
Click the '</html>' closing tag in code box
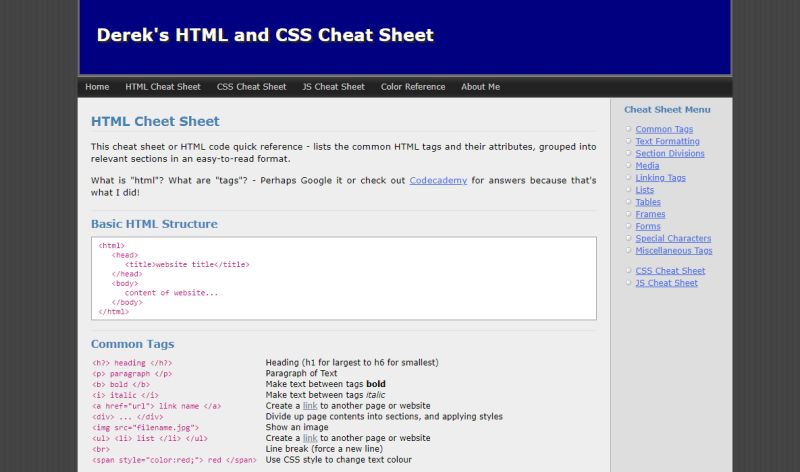[113, 312]
